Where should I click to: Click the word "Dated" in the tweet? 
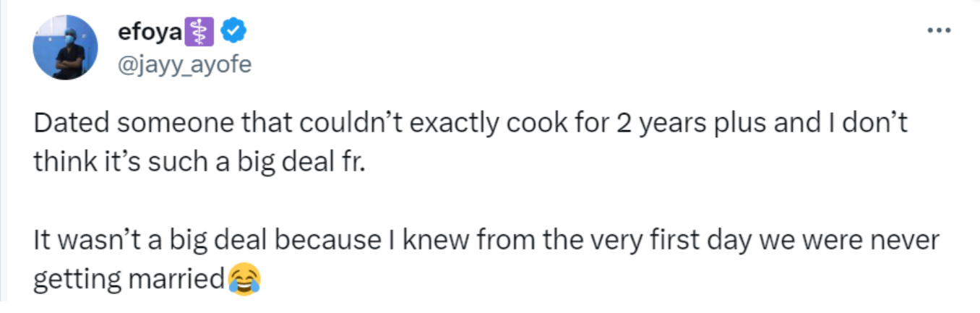(66, 124)
